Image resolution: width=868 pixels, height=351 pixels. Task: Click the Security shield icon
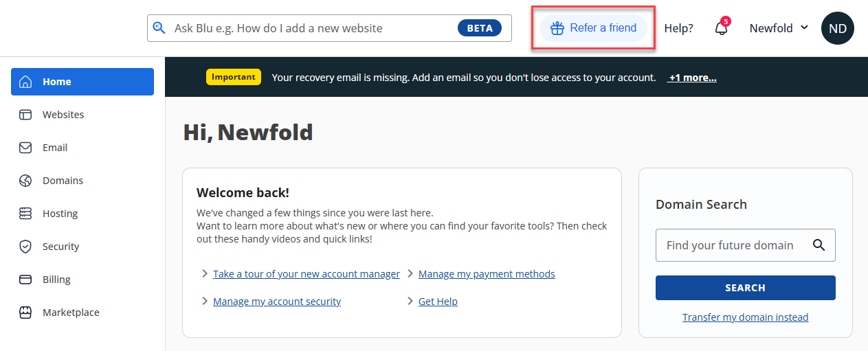point(25,247)
